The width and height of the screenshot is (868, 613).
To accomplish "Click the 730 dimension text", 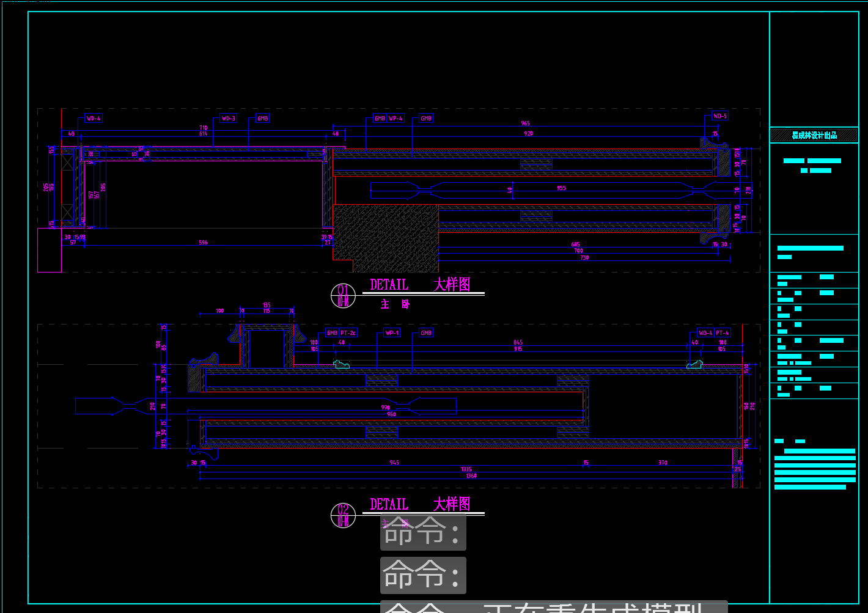I will [x=584, y=258].
